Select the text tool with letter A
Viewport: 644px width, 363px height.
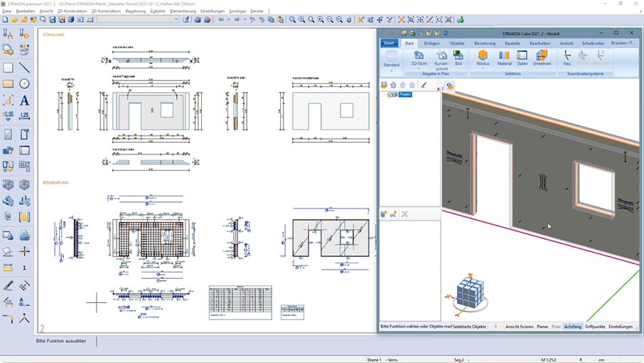point(24,100)
